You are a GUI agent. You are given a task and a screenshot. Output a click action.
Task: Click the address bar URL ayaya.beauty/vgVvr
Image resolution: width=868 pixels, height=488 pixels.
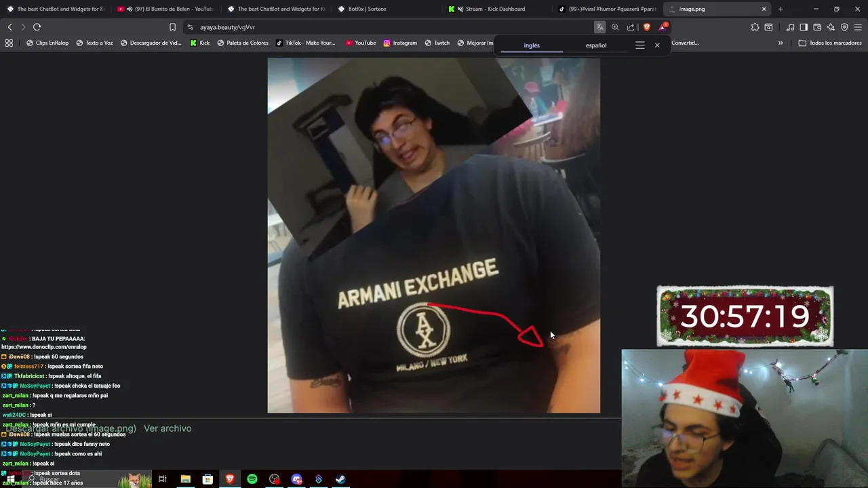pyautogui.click(x=227, y=27)
